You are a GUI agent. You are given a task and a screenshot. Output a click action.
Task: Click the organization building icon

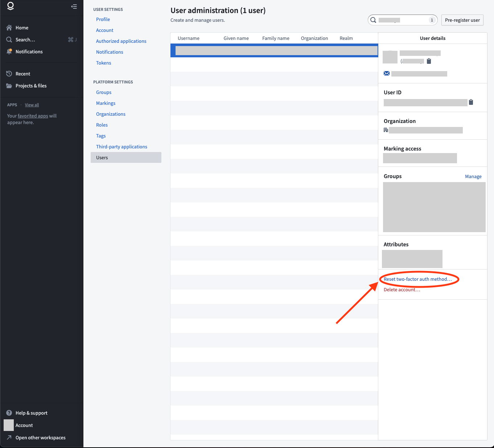coord(386,130)
